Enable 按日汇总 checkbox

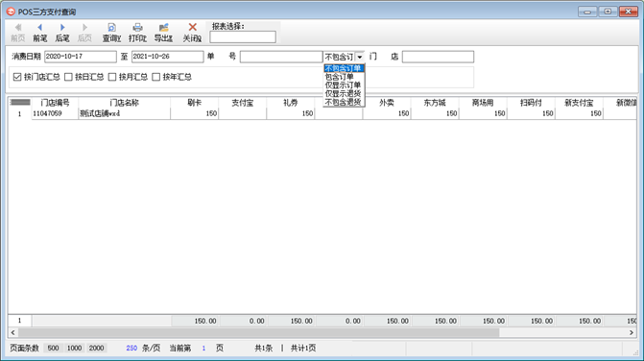[x=68, y=77]
